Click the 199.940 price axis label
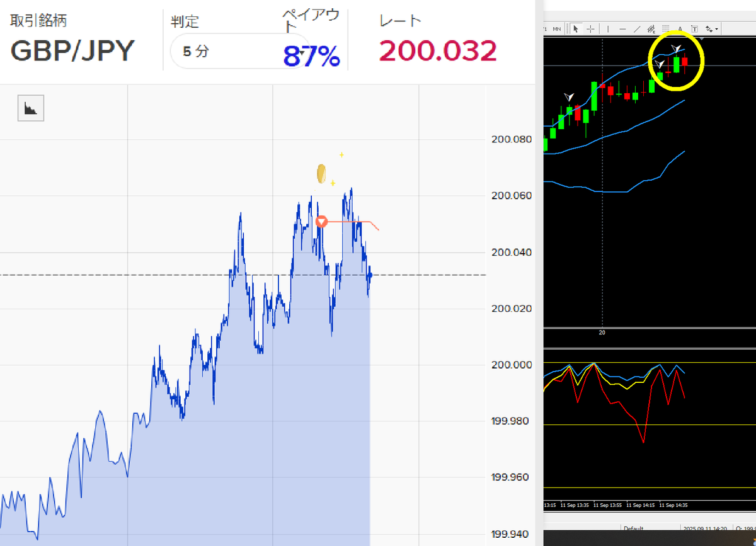Viewport: 756px width, 546px height. [x=511, y=534]
